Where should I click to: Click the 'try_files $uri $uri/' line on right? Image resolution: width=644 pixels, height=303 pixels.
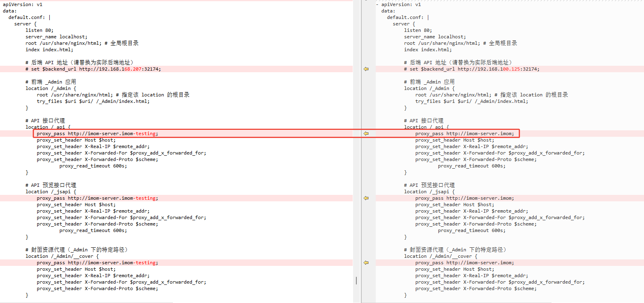point(472,101)
